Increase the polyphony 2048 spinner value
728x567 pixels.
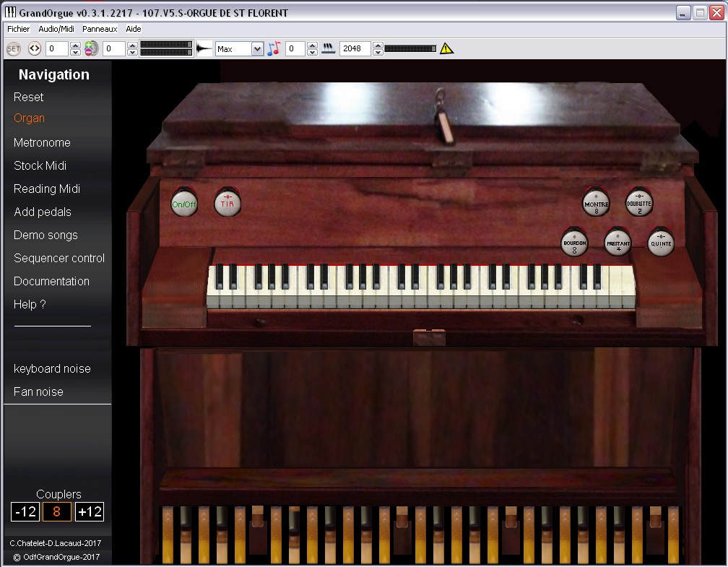(378, 46)
